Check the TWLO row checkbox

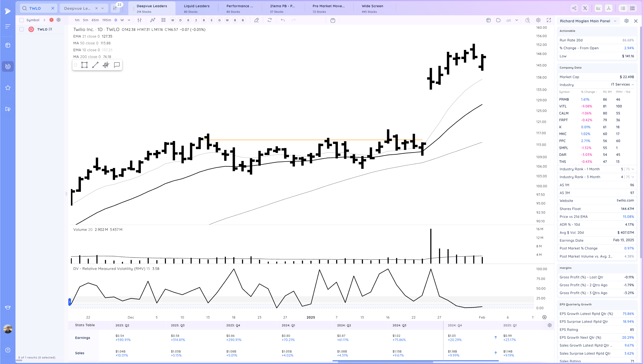(x=22, y=30)
